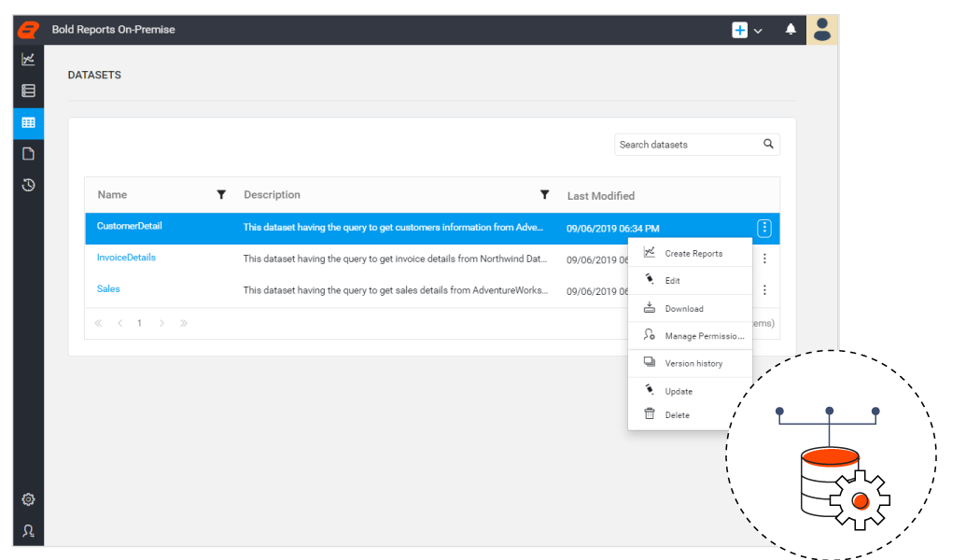Open the settings gear in sidebar

[28, 499]
